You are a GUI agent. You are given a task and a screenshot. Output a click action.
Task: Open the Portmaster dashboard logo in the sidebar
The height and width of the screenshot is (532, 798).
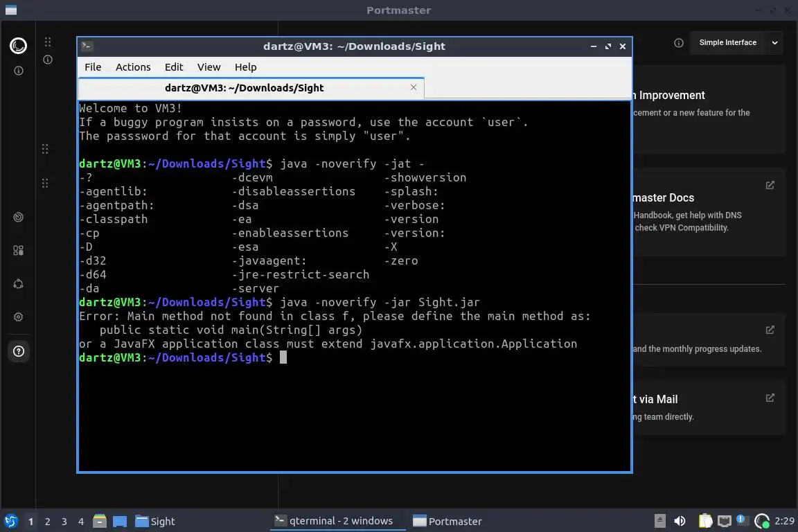(18, 46)
